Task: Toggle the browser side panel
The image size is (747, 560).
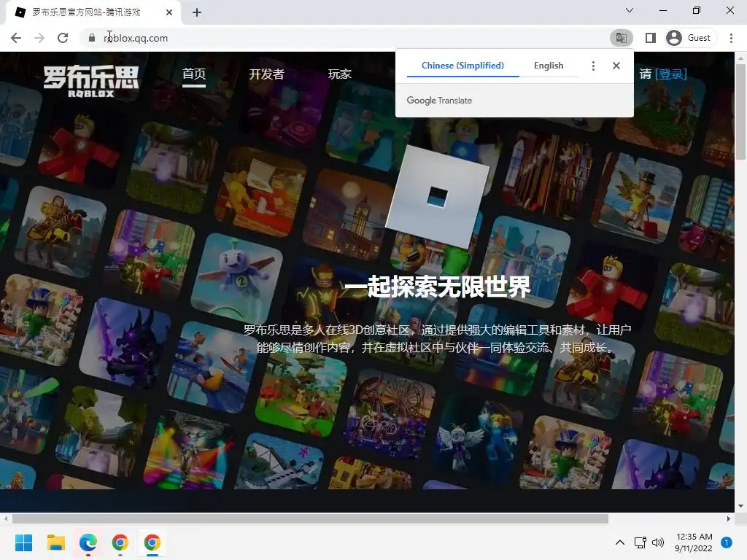Action: pyautogui.click(x=650, y=38)
